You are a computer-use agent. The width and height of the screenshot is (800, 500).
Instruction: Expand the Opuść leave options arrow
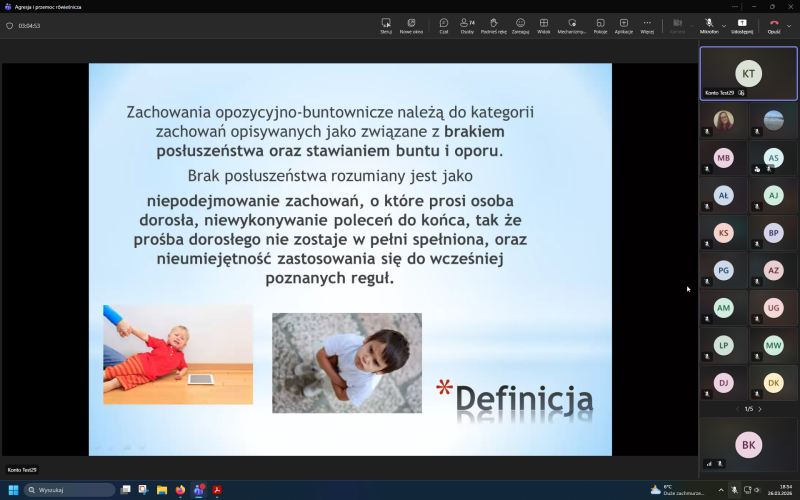tap(789, 23)
